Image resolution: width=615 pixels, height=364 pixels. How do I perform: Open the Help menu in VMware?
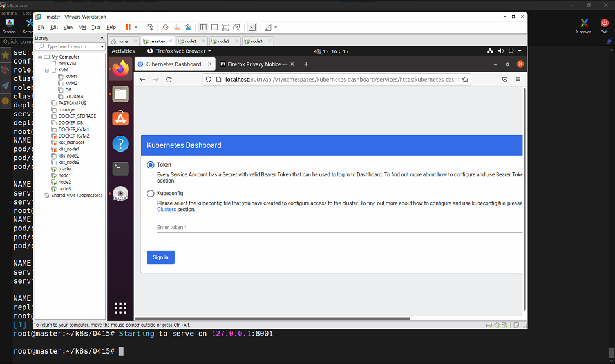(111, 28)
